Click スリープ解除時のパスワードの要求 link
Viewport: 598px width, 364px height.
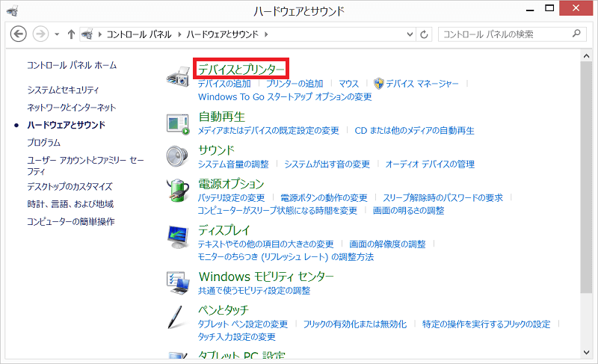443,198
